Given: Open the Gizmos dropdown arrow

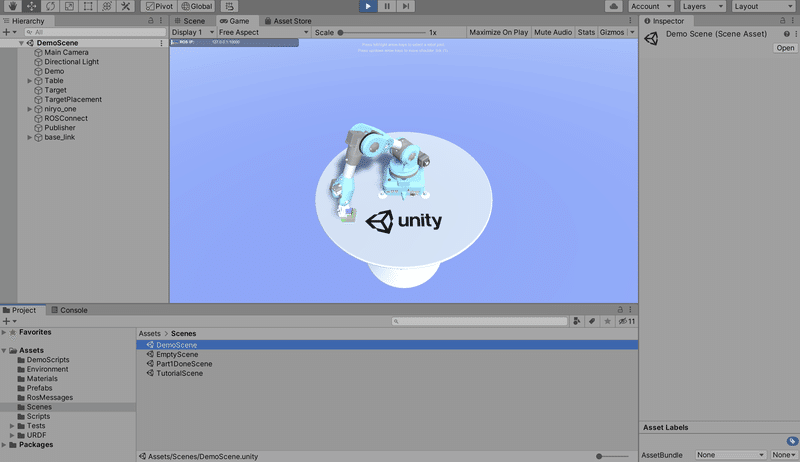Looking at the screenshot, I should (x=632, y=32).
